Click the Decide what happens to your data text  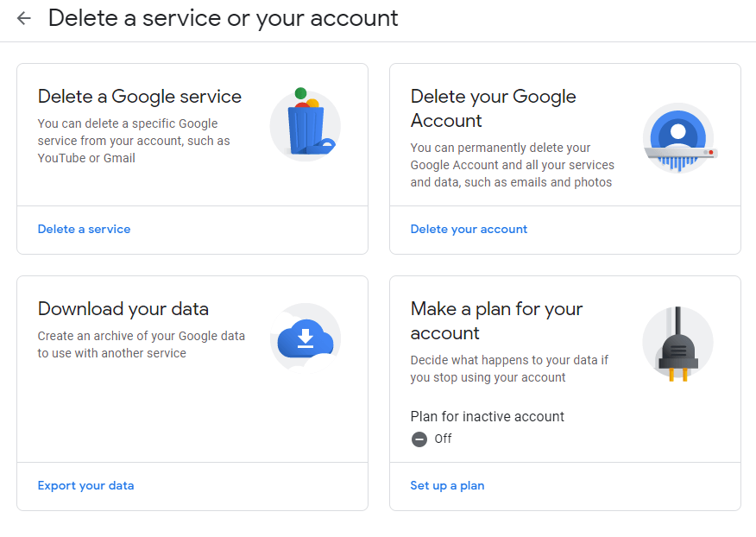point(509,369)
